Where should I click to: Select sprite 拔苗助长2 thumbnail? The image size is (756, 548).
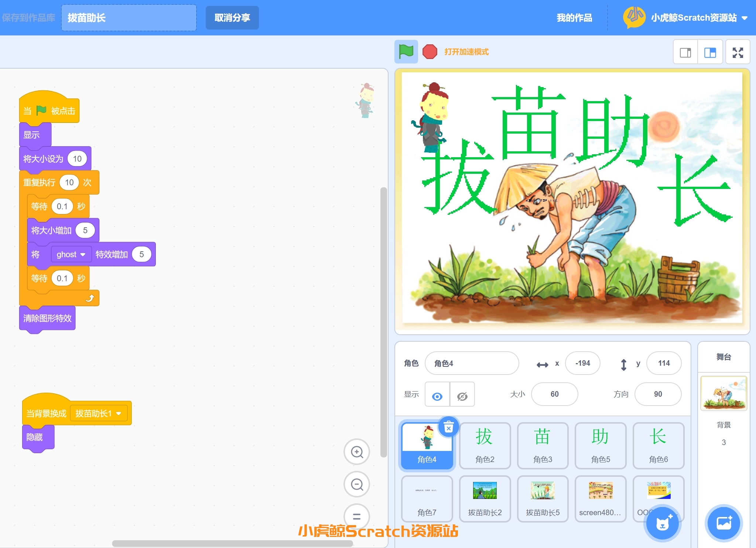(x=485, y=499)
